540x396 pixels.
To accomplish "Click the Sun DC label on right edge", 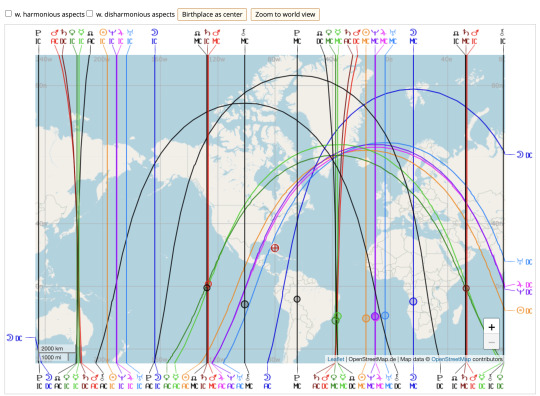I will pos(524,311).
